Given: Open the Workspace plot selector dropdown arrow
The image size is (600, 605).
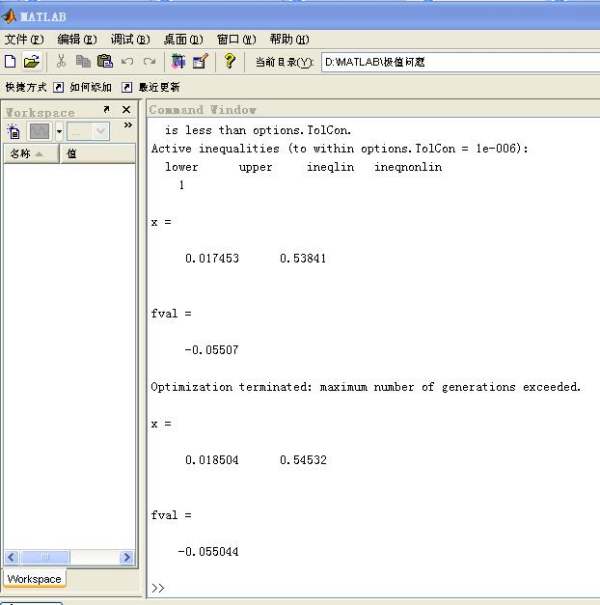Looking at the screenshot, I should pyautogui.click(x=59, y=132).
